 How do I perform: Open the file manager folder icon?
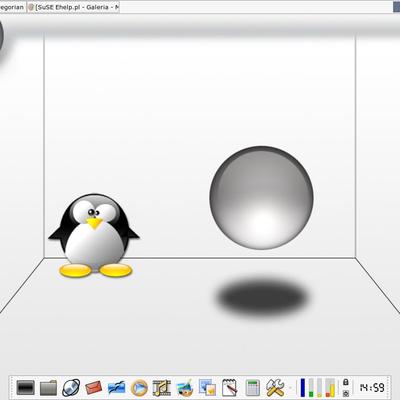tap(48, 387)
